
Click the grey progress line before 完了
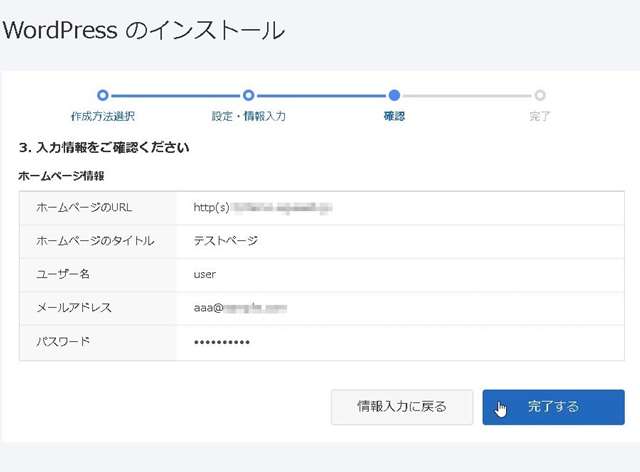pyautogui.click(x=467, y=96)
